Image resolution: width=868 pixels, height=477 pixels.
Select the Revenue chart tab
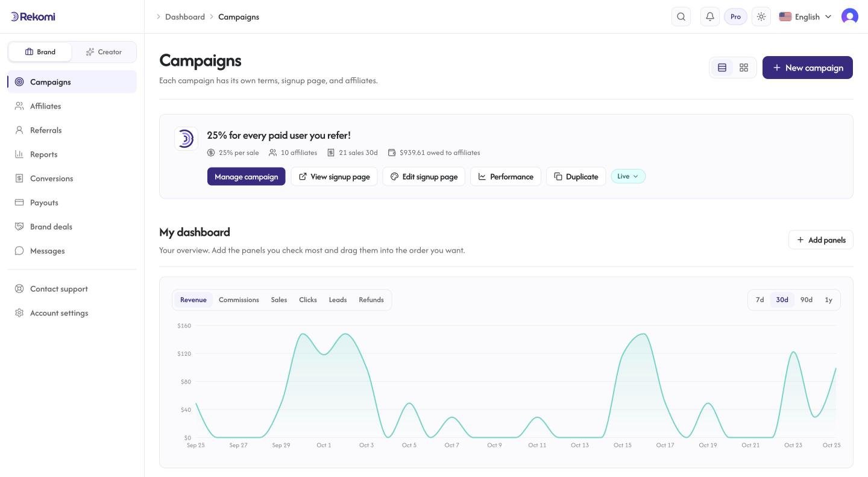tap(193, 300)
